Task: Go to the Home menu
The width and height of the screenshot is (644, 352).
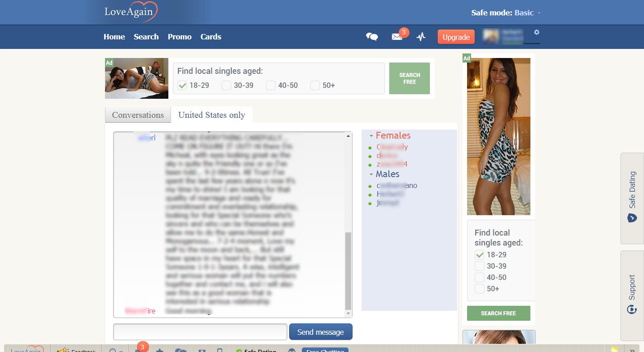Action: tap(114, 37)
